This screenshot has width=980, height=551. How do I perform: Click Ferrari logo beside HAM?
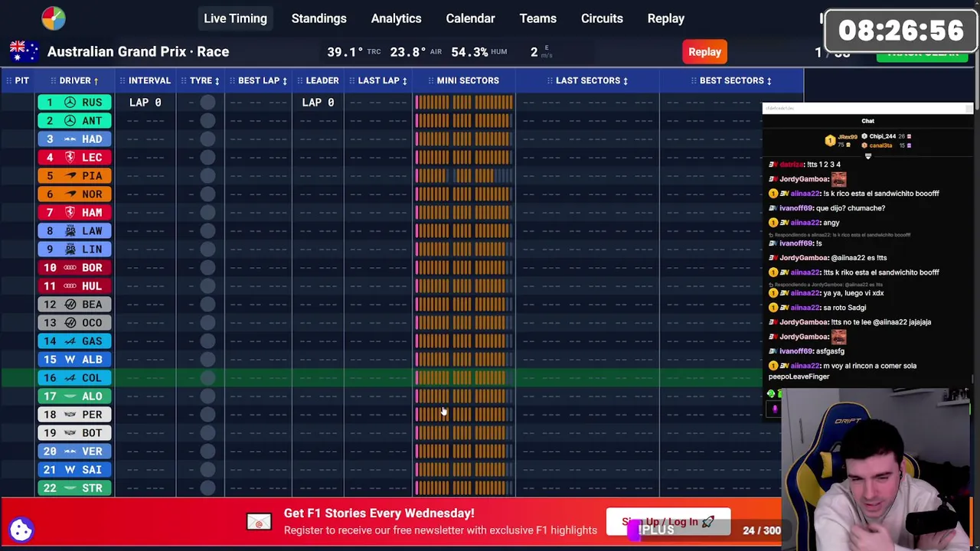click(70, 213)
